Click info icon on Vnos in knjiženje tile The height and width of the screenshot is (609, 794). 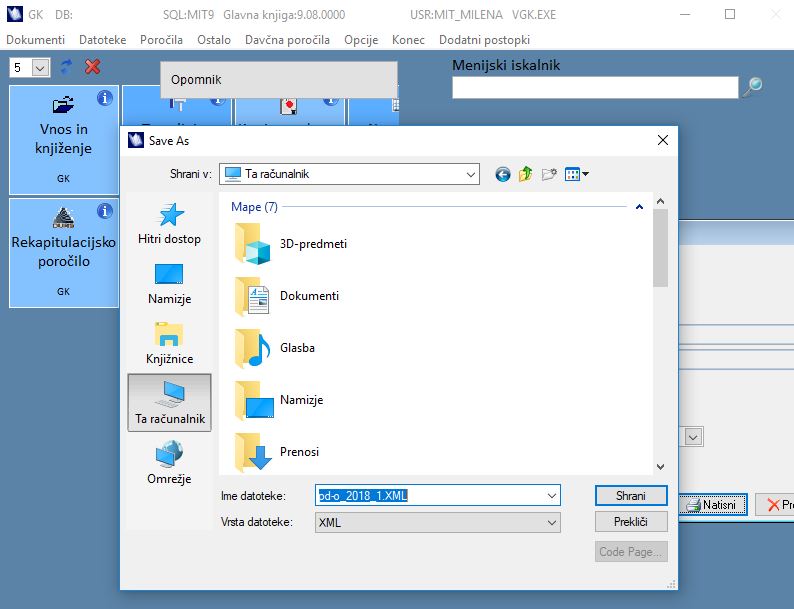click(x=105, y=98)
